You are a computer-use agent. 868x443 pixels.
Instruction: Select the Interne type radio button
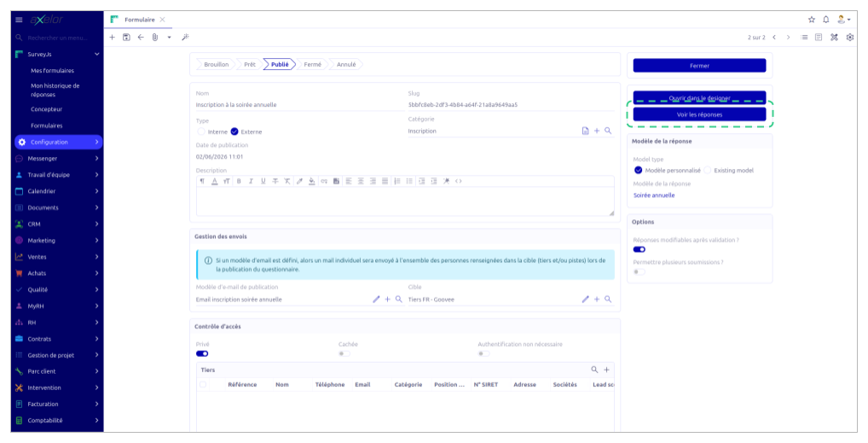[201, 131]
